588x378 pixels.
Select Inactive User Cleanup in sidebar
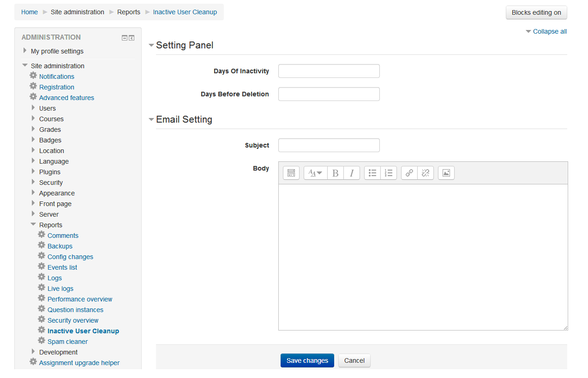(x=83, y=331)
